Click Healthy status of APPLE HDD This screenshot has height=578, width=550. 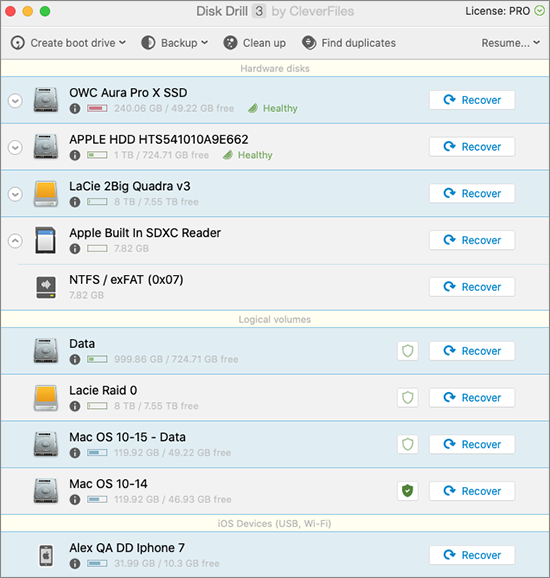coord(248,155)
